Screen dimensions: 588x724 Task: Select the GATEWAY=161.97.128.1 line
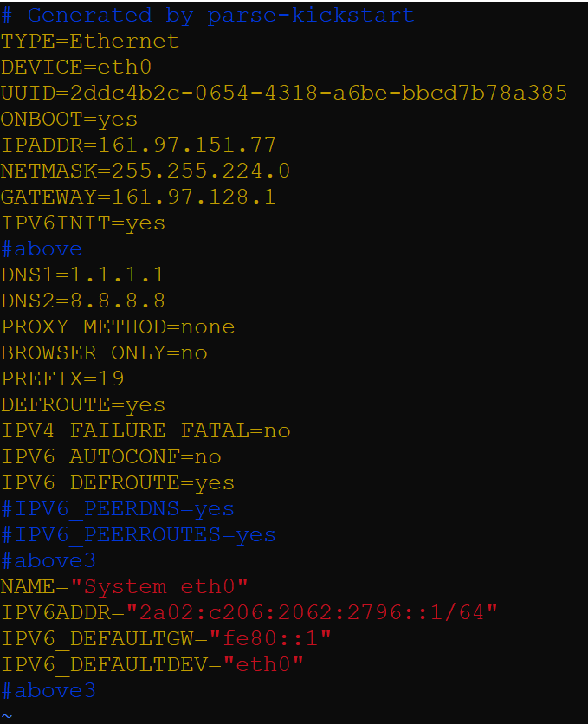[x=139, y=197]
